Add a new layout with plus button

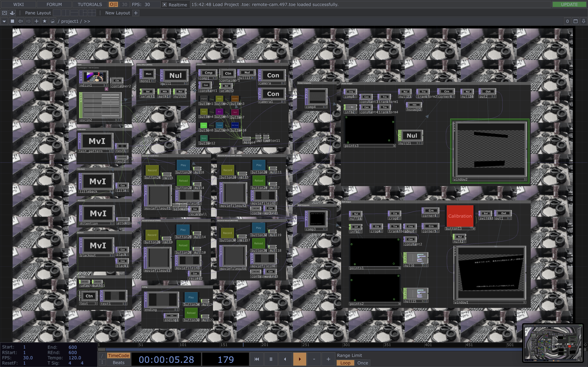[x=136, y=13]
